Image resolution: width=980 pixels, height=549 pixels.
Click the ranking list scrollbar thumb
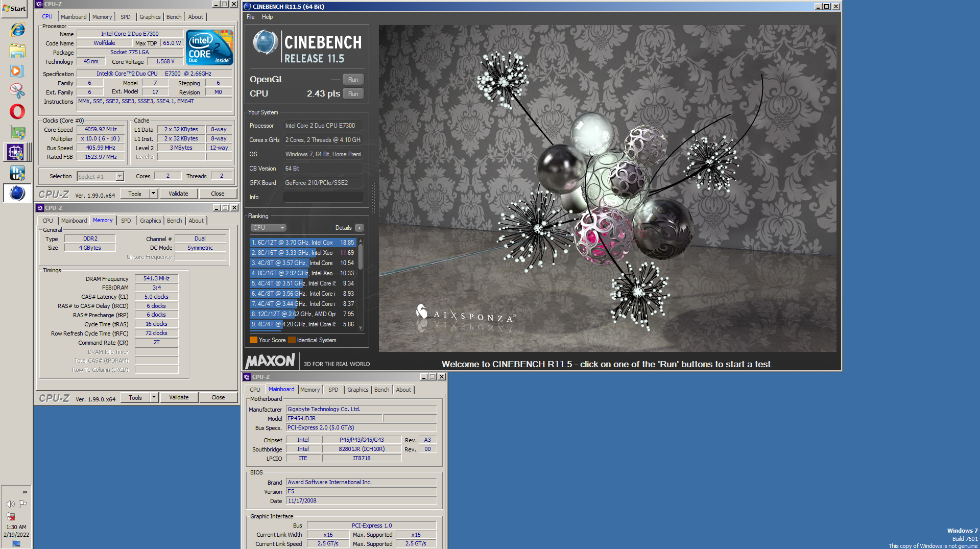(361, 256)
